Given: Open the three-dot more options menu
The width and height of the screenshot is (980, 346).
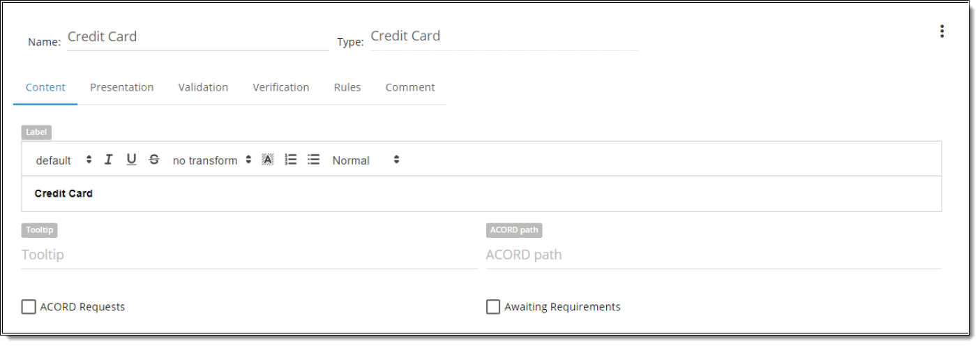Looking at the screenshot, I should pyautogui.click(x=942, y=31).
